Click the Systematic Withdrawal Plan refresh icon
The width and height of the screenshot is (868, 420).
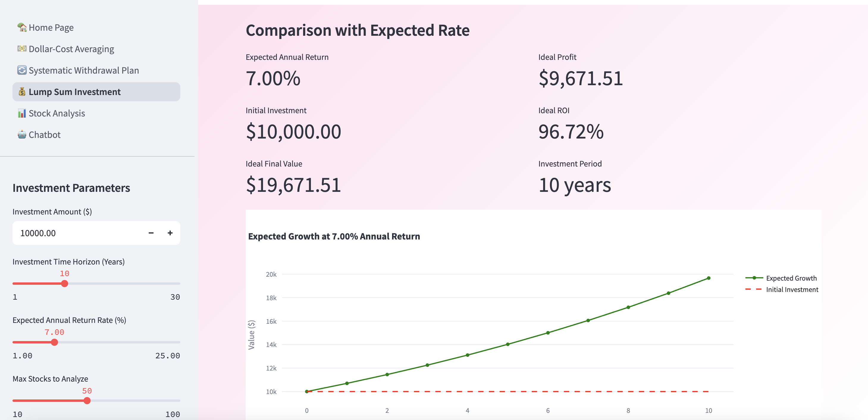(x=22, y=70)
